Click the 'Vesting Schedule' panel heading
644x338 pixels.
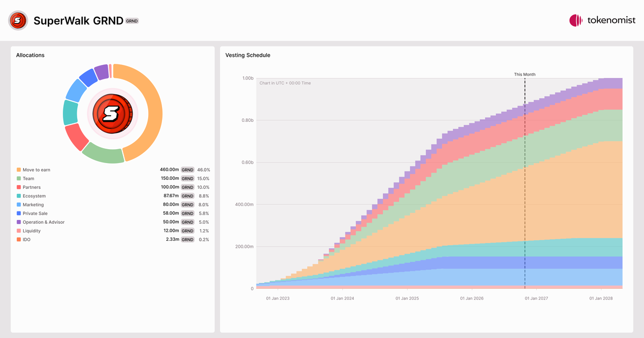[x=248, y=55]
